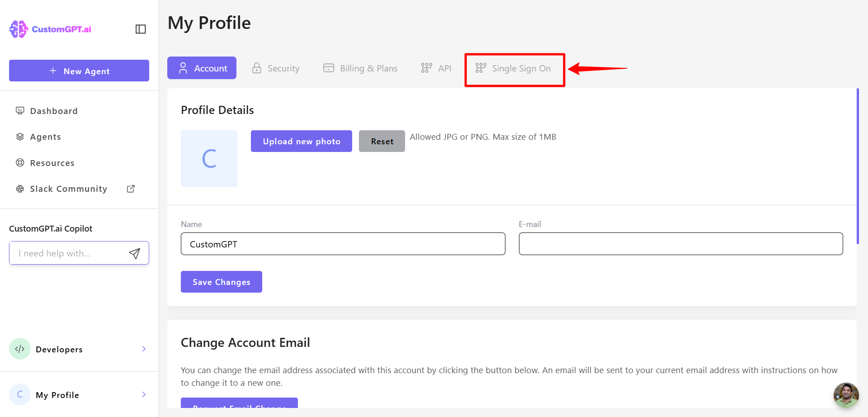Click the My Profile avatar circle
The image size is (868, 417).
[20, 394]
